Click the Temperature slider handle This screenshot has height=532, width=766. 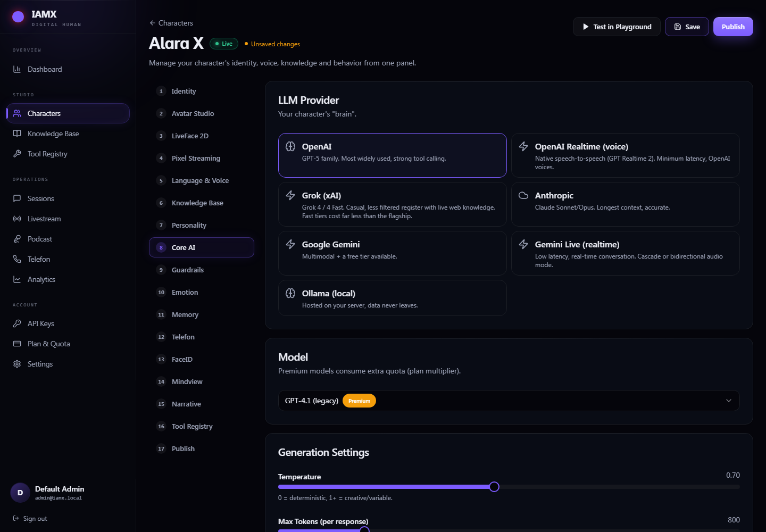click(494, 487)
